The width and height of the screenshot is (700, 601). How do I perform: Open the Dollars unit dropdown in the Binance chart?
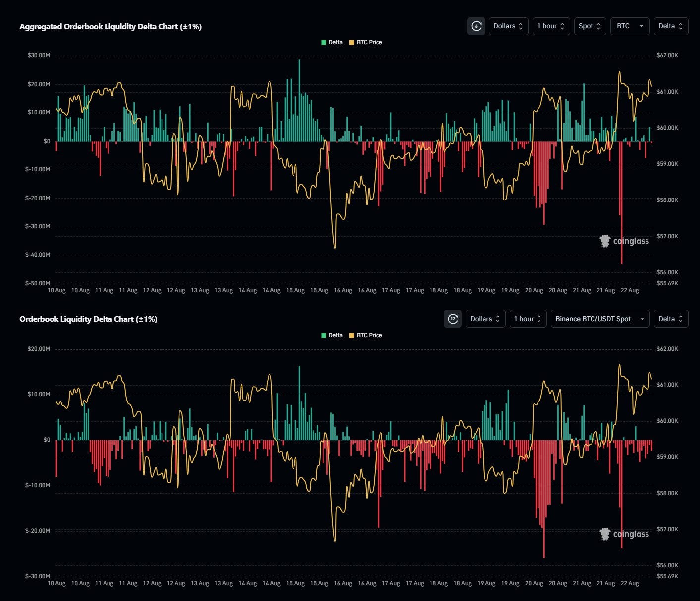tap(485, 319)
